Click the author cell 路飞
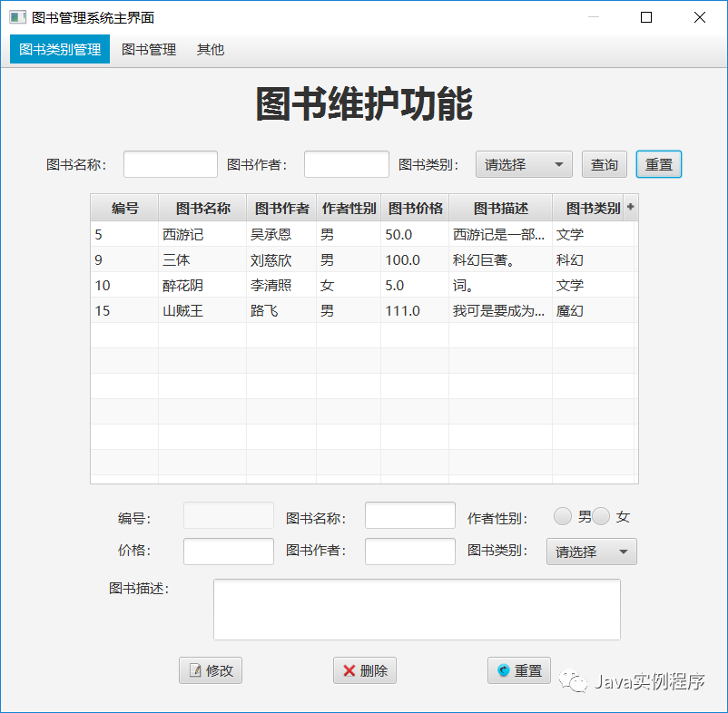 (281, 310)
